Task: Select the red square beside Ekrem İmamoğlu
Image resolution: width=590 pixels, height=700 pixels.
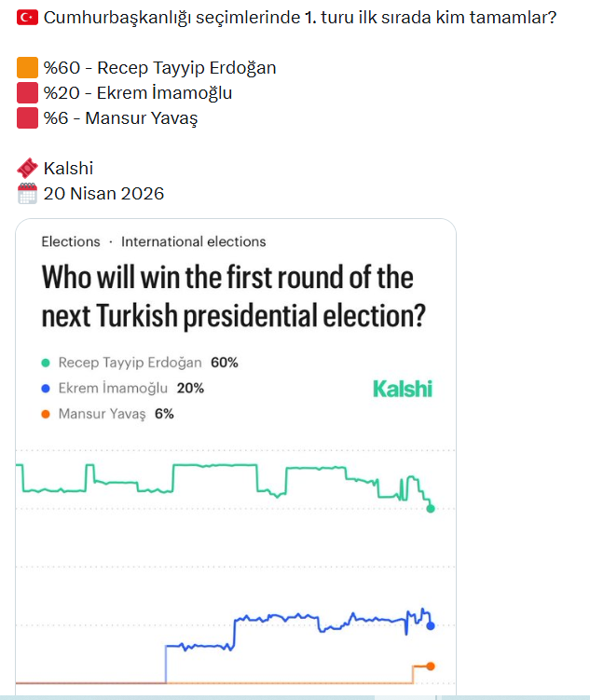Action: (x=28, y=93)
